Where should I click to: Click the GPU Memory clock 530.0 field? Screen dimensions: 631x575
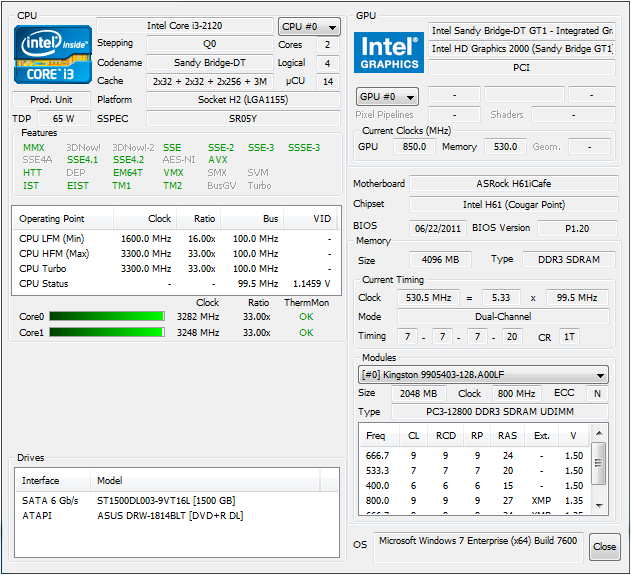tap(505, 146)
